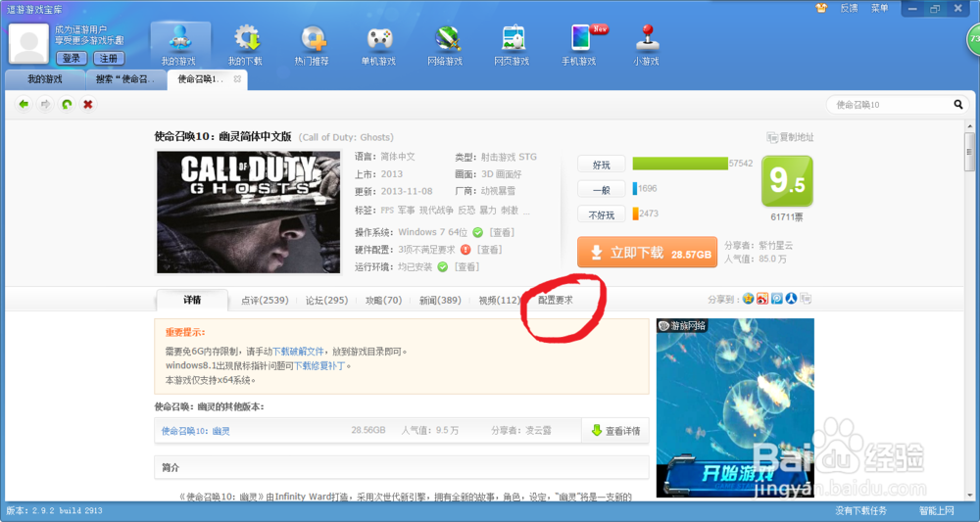
Task: Click 复制地址 link
Action: pyautogui.click(x=791, y=137)
